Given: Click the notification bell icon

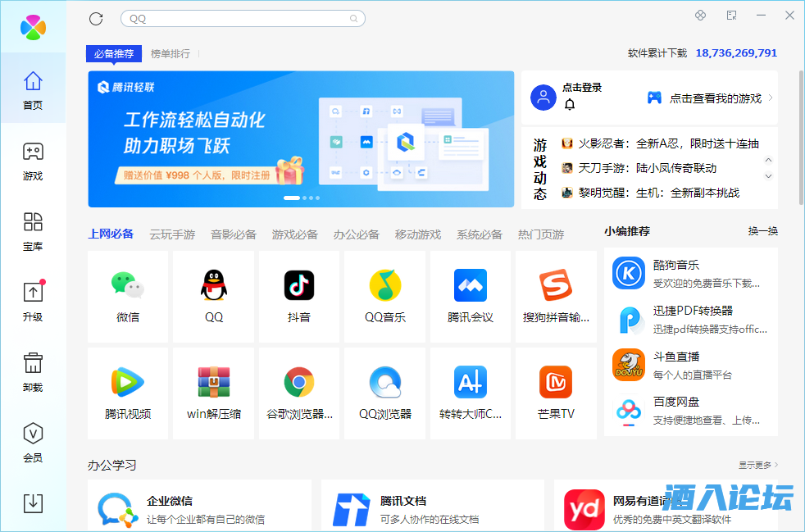Looking at the screenshot, I should (570, 105).
